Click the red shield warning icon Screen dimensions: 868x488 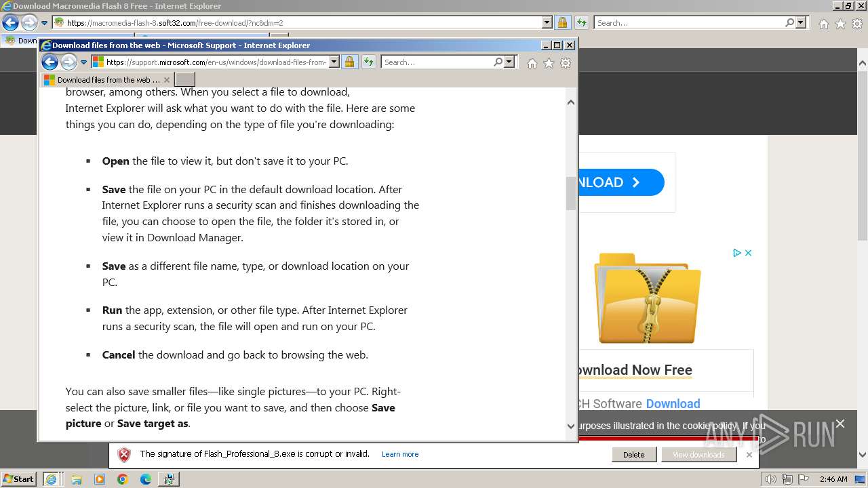(124, 454)
